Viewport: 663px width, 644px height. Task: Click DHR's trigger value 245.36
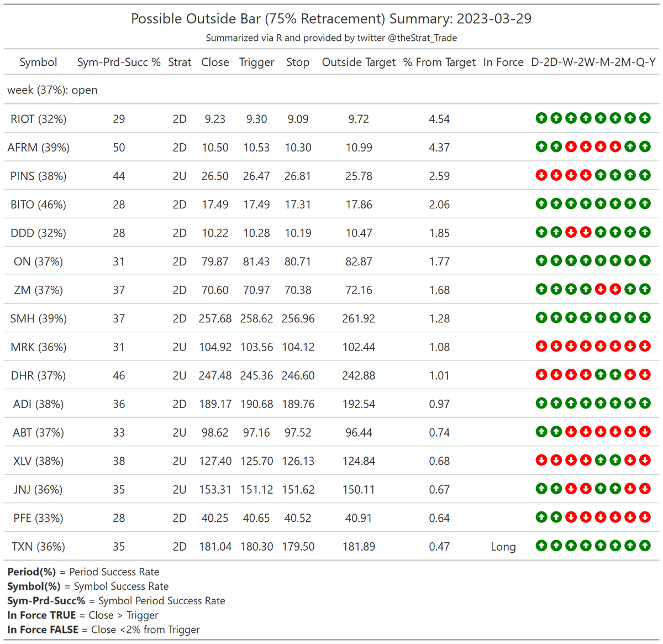pyautogui.click(x=256, y=376)
